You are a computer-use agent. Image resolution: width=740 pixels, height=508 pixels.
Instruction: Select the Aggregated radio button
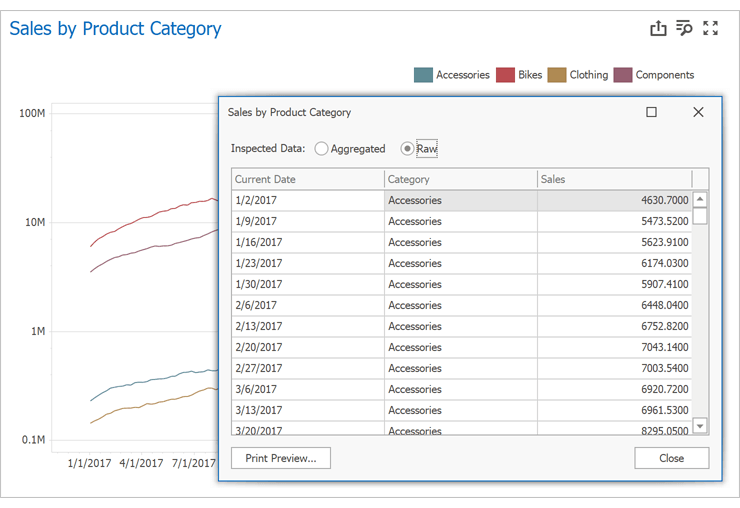coord(321,149)
